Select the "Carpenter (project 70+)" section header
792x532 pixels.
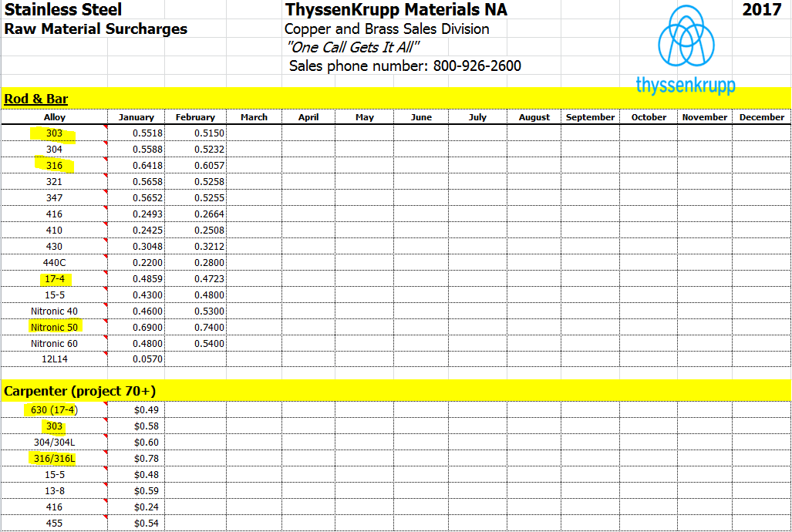pyautogui.click(x=79, y=391)
